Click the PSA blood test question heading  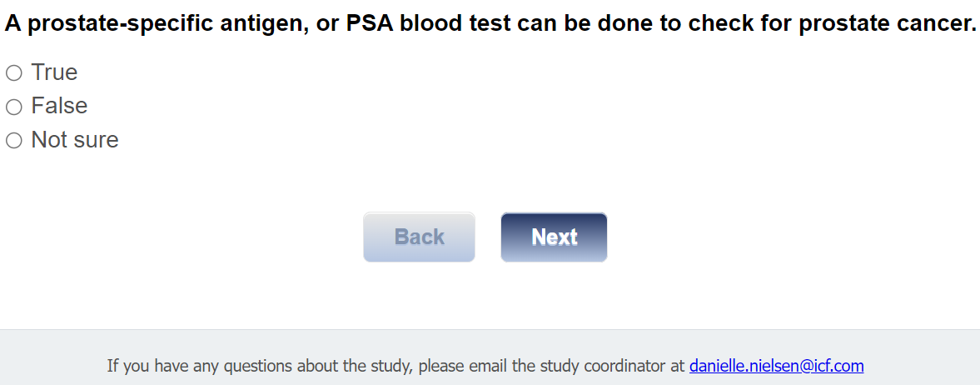(490, 24)
